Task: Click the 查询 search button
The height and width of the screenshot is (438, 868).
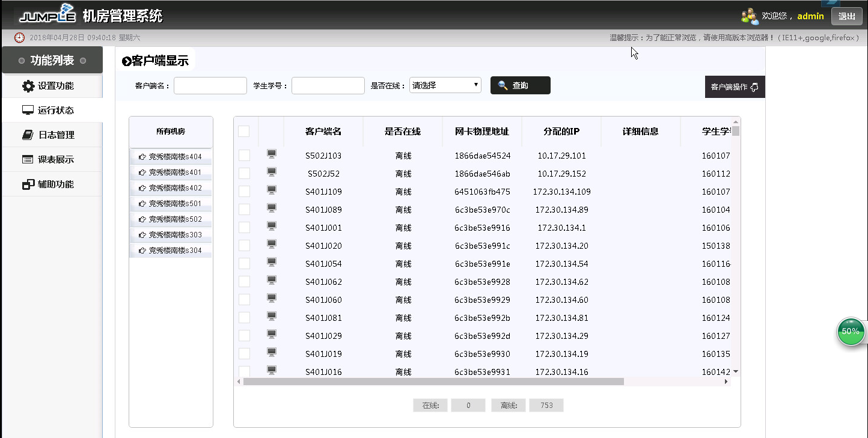Action: [520, 85]
